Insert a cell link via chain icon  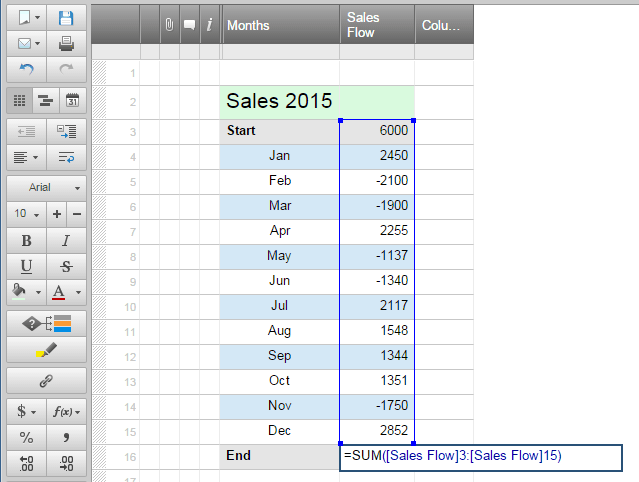point(45,381)
